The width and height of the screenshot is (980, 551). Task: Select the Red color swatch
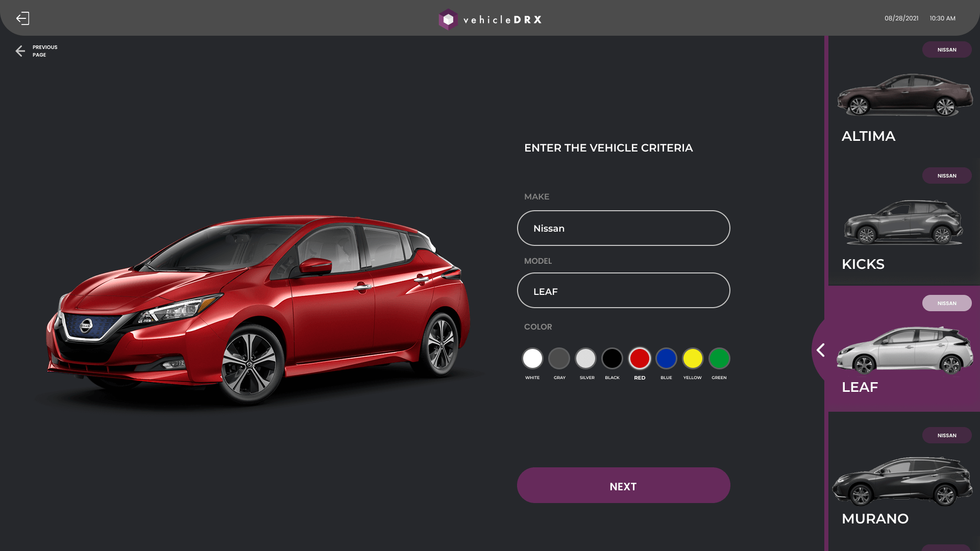point(640,358)
